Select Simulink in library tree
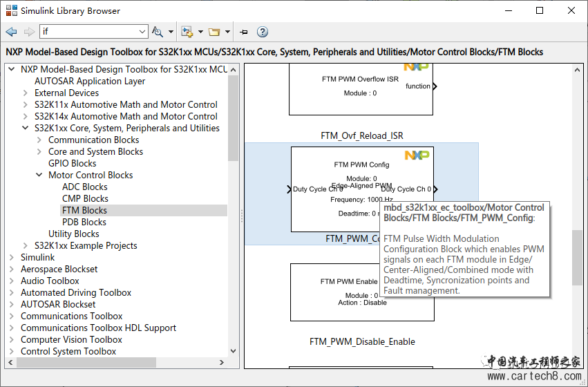This screenshot has width=588, height=387. (37, 258)
